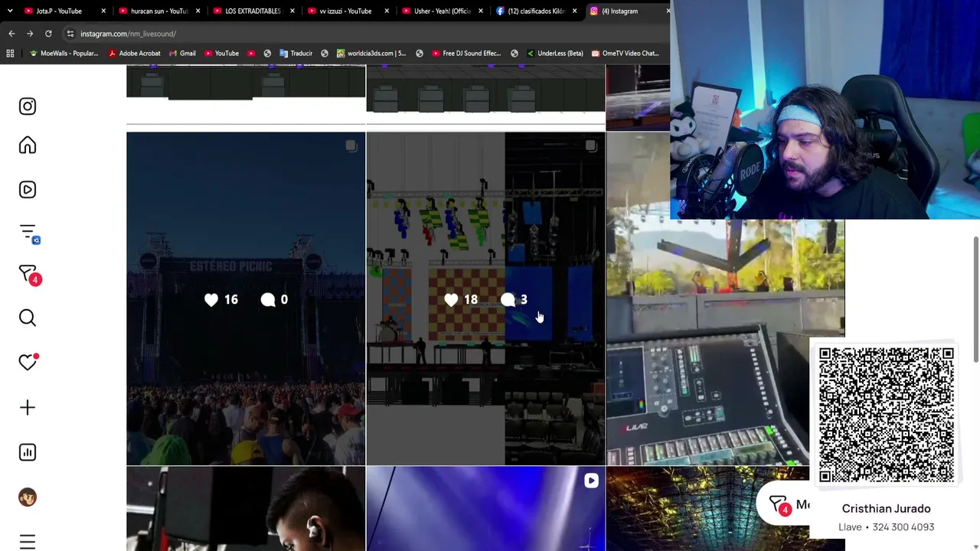Viewport: 980px width, 551px height.
Task: Click the page vertical scrollbar
Action: click(975, 300)
